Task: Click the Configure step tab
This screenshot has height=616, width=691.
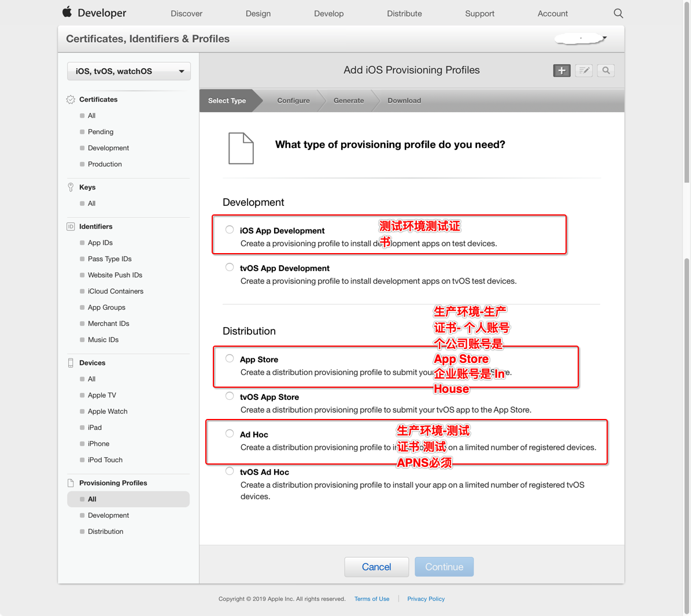Action: point(294,101)
